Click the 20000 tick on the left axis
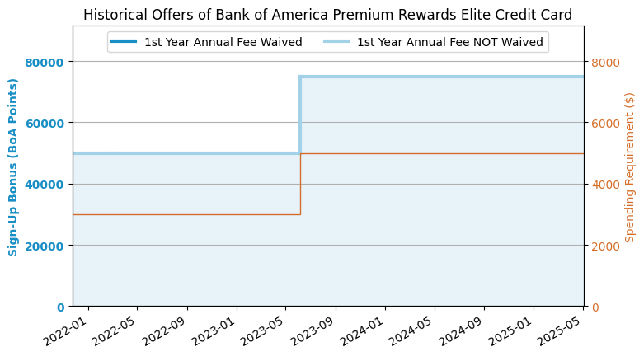This screenshot has width=644, height=356. click(x=48, y=246)
